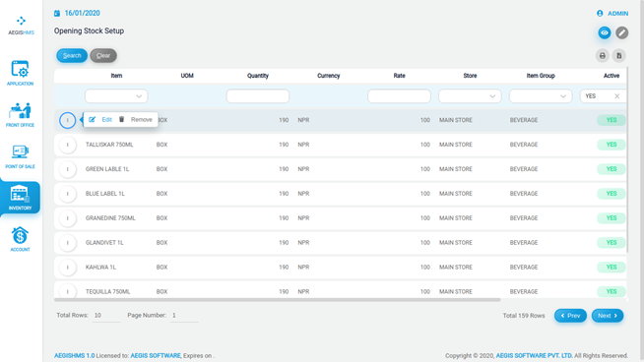Image resolution: width=644 pixels, height=362 pixels.
Task: Toggle Active YES badge for GLANDIVET 1L
Action: pos(612,243)
